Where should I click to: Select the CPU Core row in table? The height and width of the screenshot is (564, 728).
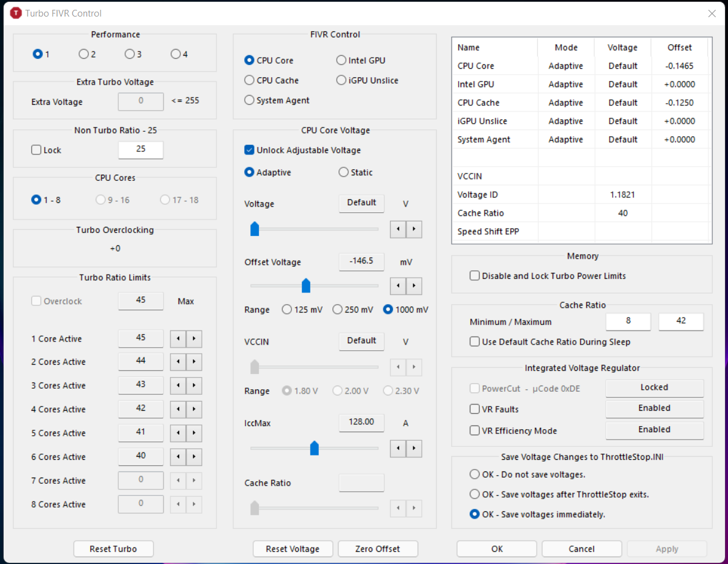pyautogui.click(x=581, y=66)
